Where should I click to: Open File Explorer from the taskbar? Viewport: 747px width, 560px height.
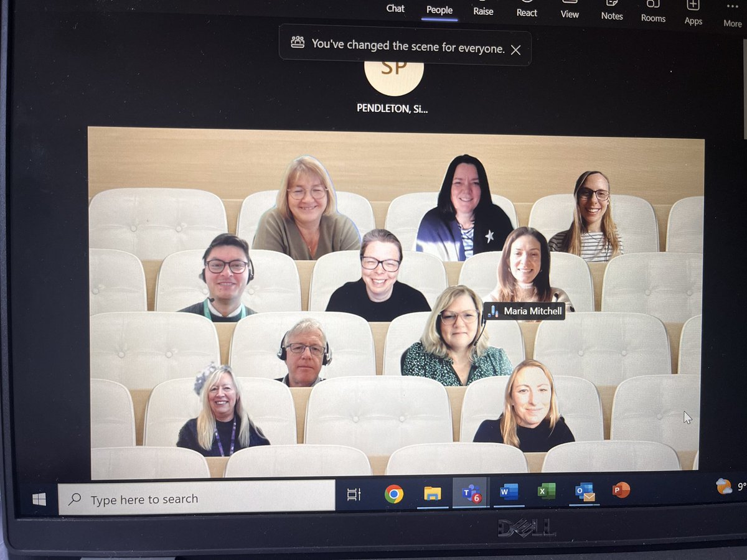[x=432, y=493]
